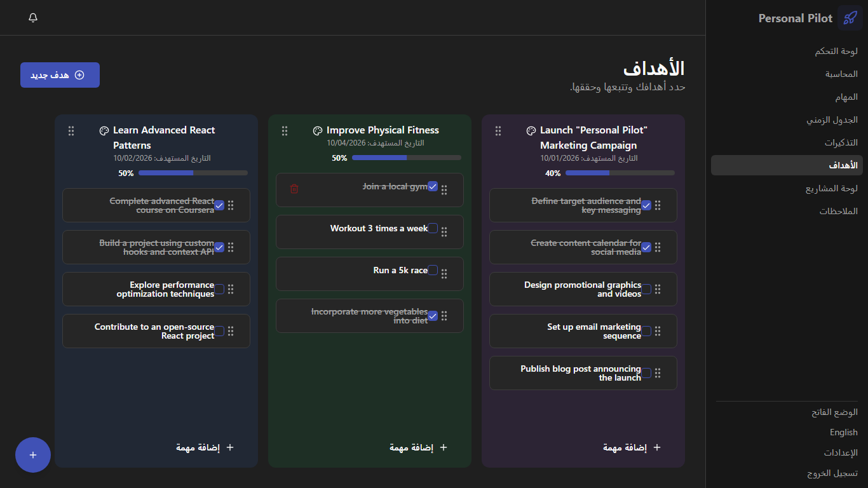The height and width of the screenshot is (488, 868).
Task: Open المهام (Tasks) in the sidebar
Action: (846, 97)
